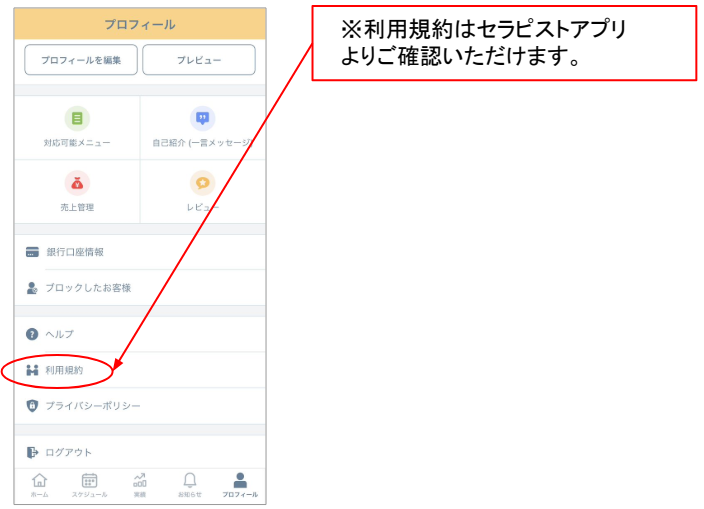
Task: Click the 銀行口座情報 card icon
Action: point(32,252)
